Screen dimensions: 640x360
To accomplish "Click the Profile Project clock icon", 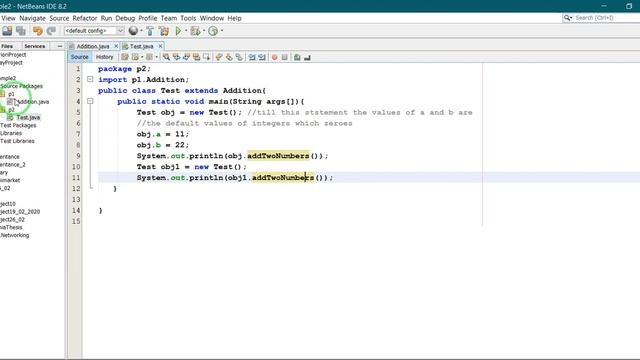I will pos(213,31).
